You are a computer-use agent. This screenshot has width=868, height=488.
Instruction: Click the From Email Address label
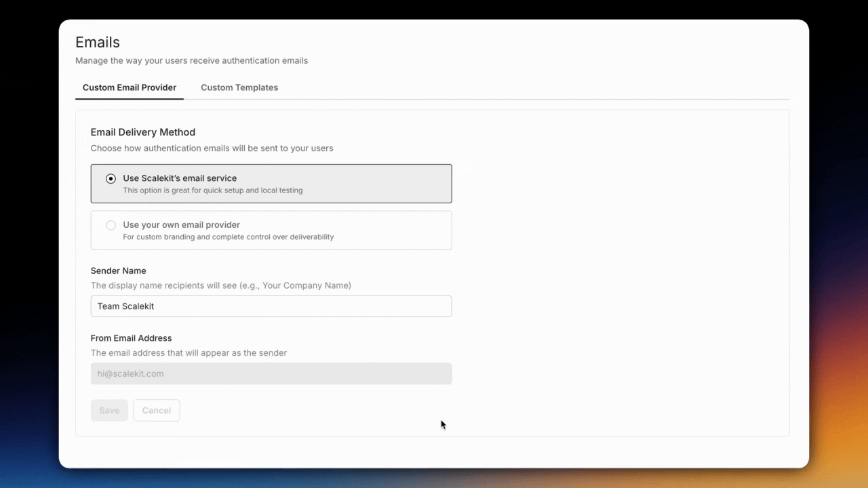point(132,338)
